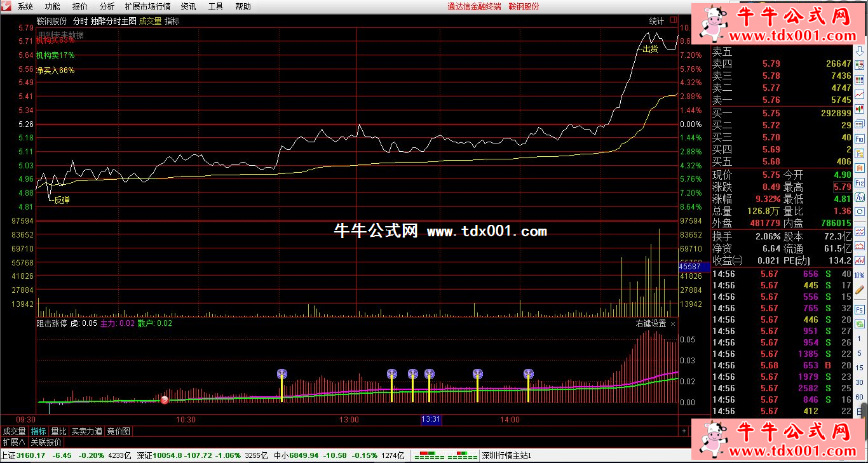Image resolution: width=868 pixels, height=463 pixels.
Task: Switch to the 买卖力道 bottom tab
Action: 86,431
